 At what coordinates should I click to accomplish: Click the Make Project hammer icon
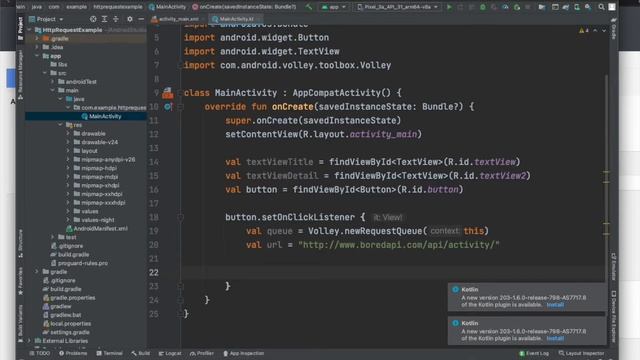309,7
